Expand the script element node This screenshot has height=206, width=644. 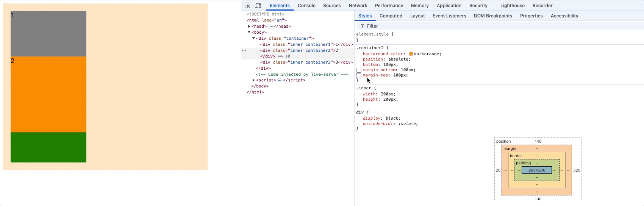[x=254, y=80]
